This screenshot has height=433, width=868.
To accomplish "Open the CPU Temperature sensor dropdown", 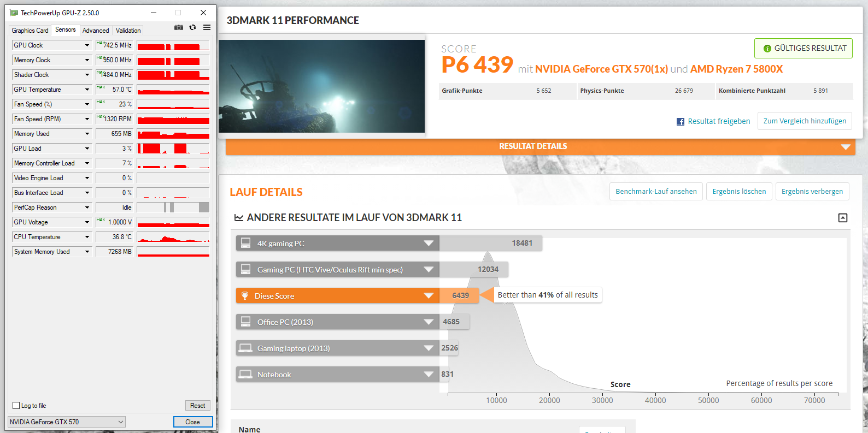I will [x=87, y=237].
